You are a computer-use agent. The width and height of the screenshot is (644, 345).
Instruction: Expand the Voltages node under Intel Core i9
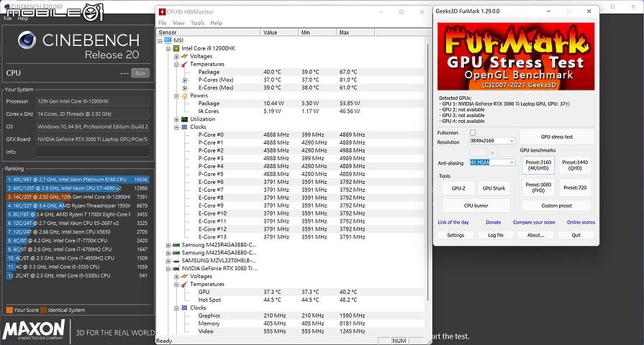(x=176, y=57)
